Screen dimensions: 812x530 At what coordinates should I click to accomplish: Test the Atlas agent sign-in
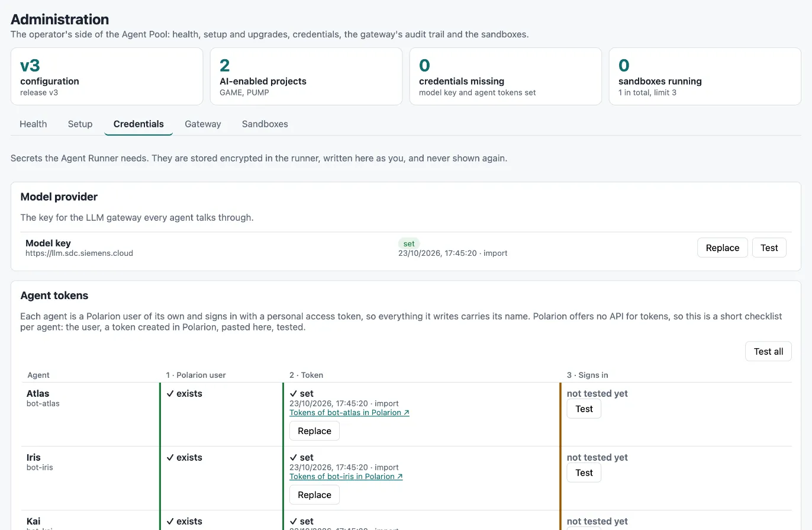pyautogui.click(x=584, y=409)
